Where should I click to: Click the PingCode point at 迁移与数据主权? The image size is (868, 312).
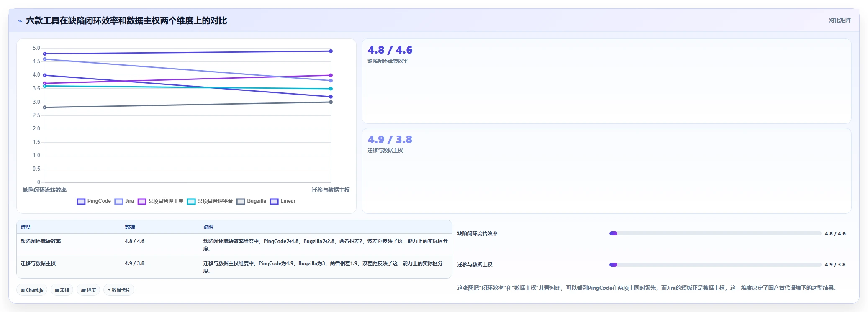coord(331,51)
